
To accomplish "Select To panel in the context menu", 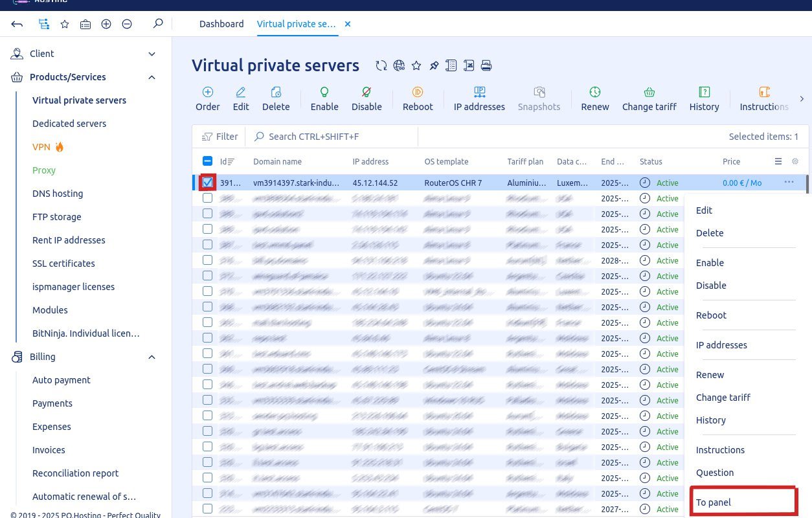I will 714,502.
